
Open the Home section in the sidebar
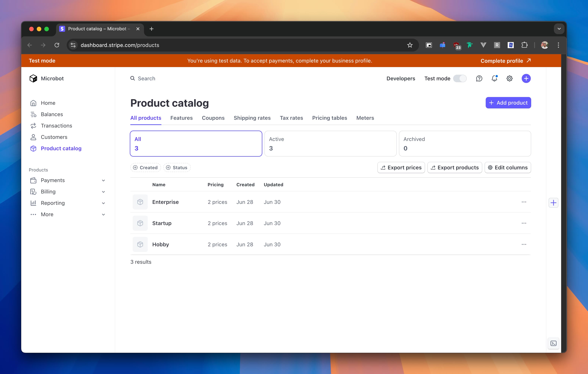[48, 103]
